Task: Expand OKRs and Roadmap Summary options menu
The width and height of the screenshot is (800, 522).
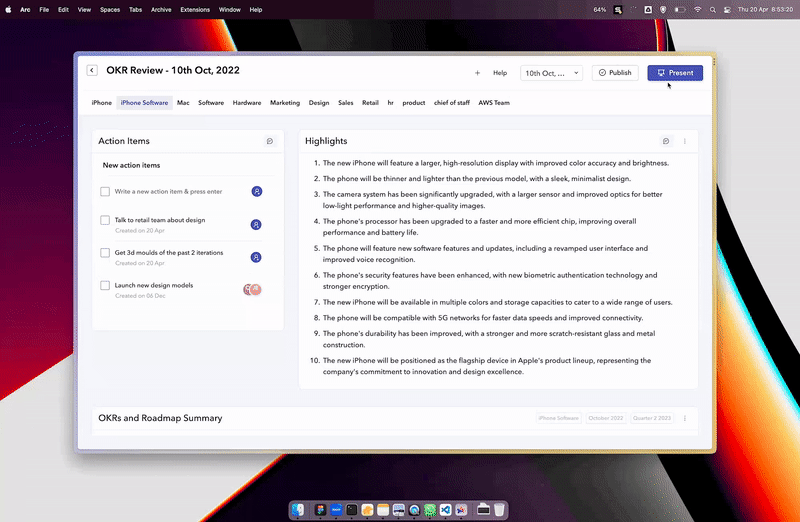Action: point(685,418)
